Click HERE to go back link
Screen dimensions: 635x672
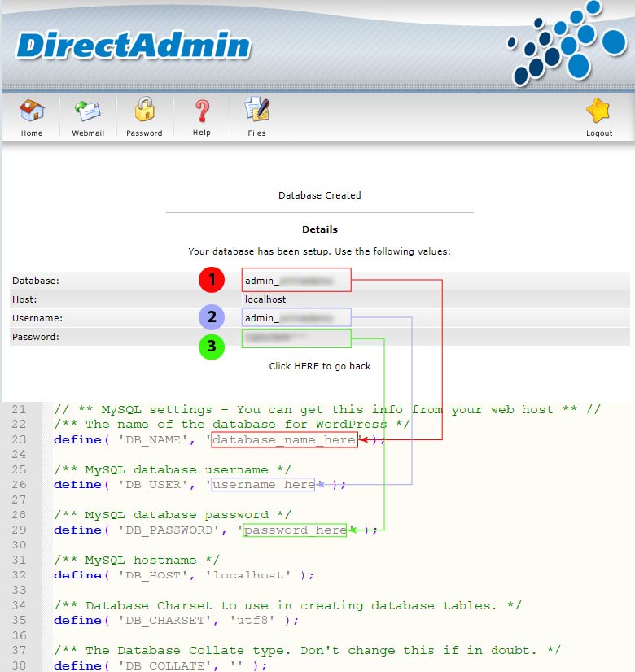[320, 366]
